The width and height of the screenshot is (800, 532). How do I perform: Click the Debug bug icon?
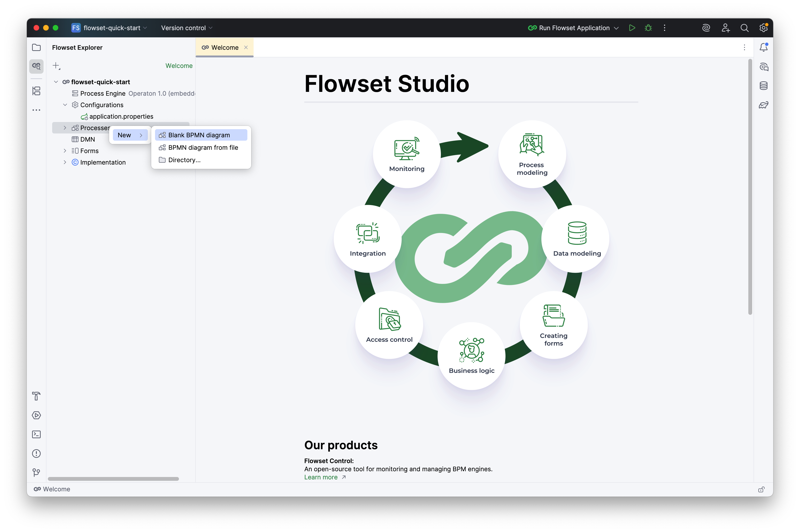tap(648, 28)
